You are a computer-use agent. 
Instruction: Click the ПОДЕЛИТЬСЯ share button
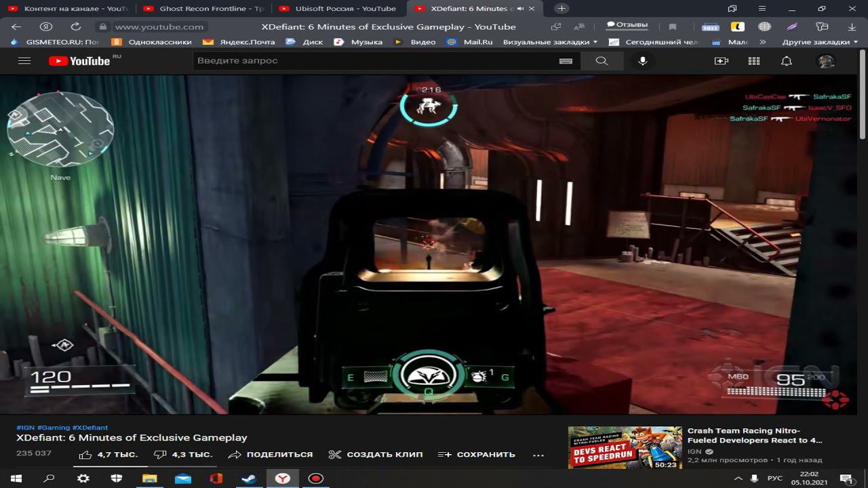[x=270, y=454]
